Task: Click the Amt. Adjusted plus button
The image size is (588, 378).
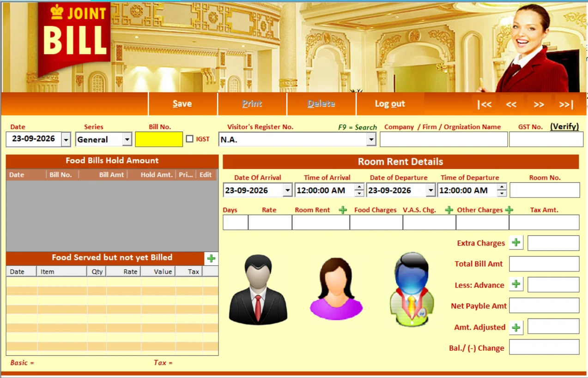Action: tap(516, 327)
